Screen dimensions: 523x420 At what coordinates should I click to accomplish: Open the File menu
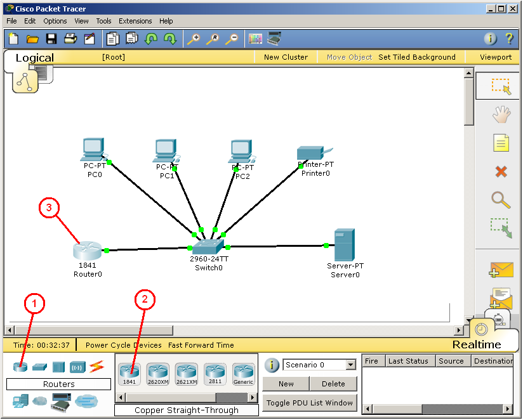11,21
